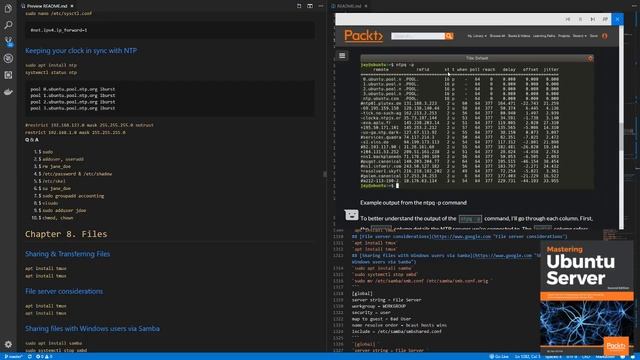This screenshot has height=360, width=640.
Task: Click the line and column status bar indicator
Action: pyautogui.click(x=527, y=357)
